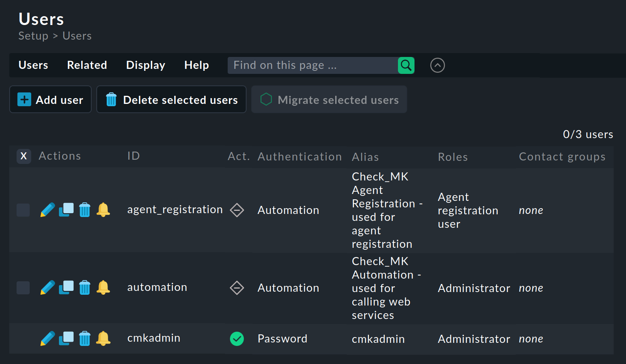Click contact groups none in automation row
Image resolution: width=626 pixels, height=364 pixels.
[x=531, y=288]
